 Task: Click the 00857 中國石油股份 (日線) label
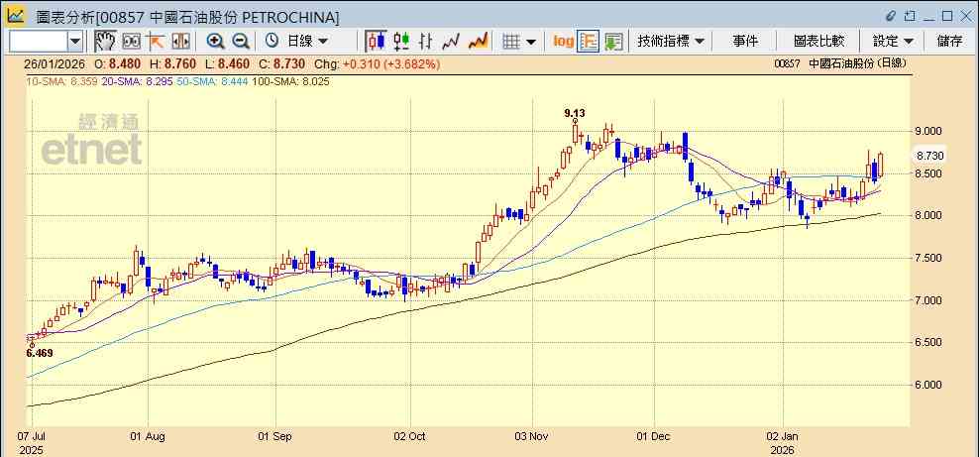click(x=839, y=63)
